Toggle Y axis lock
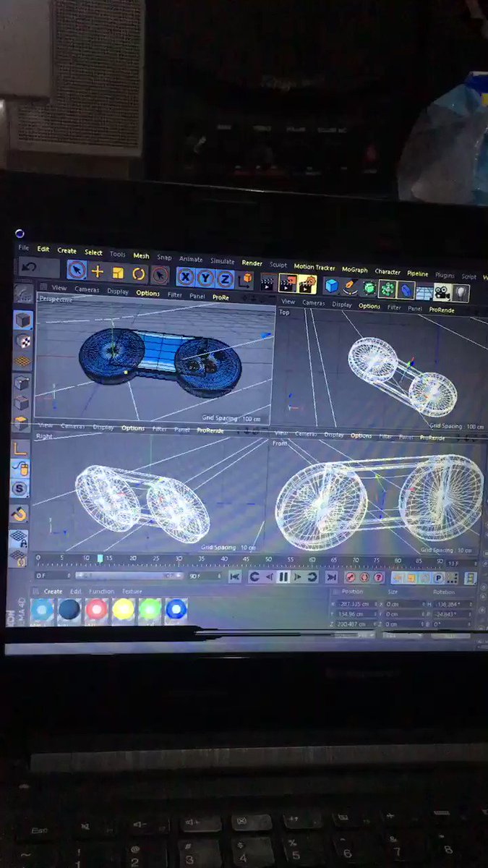Image resolution: width=488 pixels, height=868 pixels. (x=205, y=278)
